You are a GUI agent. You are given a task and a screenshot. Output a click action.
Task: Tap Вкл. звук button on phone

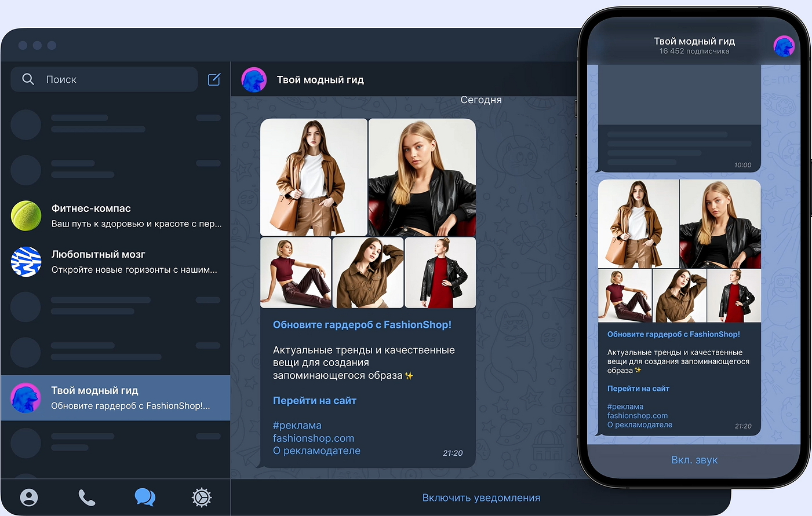tap(694, 460)
